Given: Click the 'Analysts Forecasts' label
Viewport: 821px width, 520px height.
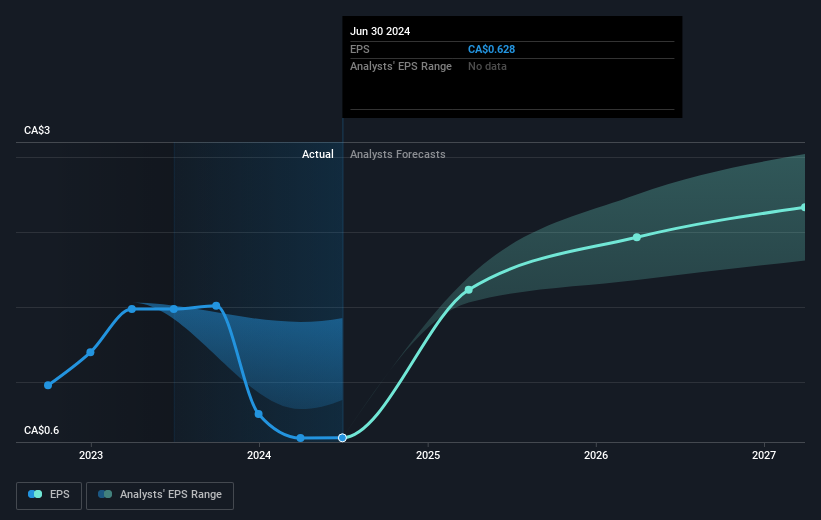Looking at the screenshot, I should coord(397,154).
